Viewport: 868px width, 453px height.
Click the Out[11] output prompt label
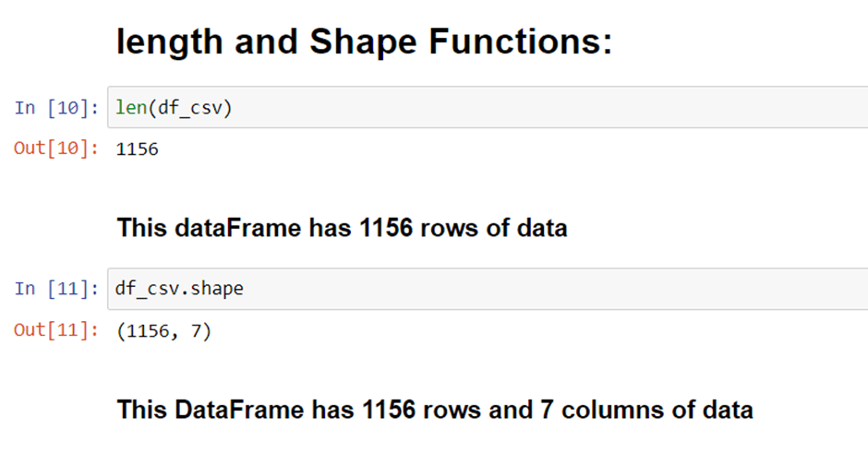[x=56, y=329]
